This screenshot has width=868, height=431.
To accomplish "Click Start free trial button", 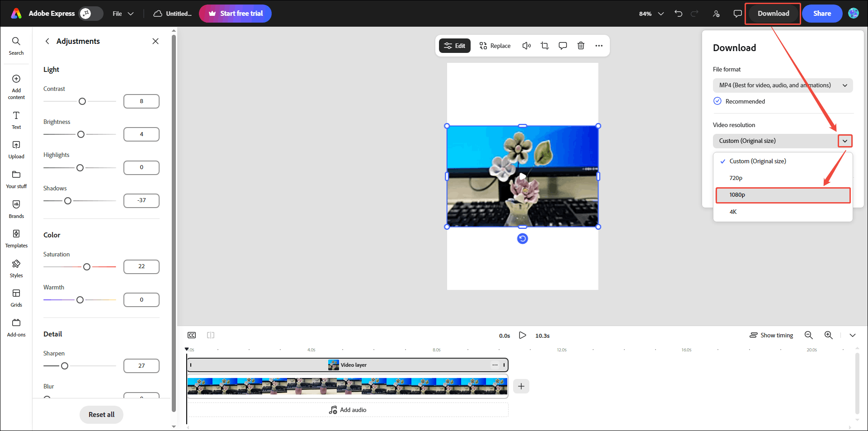I will pos(235,14).
